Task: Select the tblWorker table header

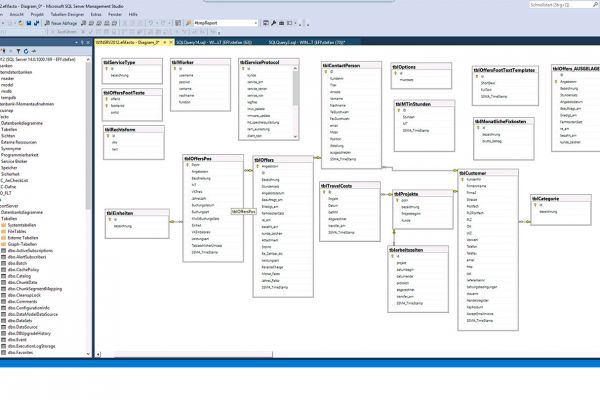Action: click(x=201, y=62)
